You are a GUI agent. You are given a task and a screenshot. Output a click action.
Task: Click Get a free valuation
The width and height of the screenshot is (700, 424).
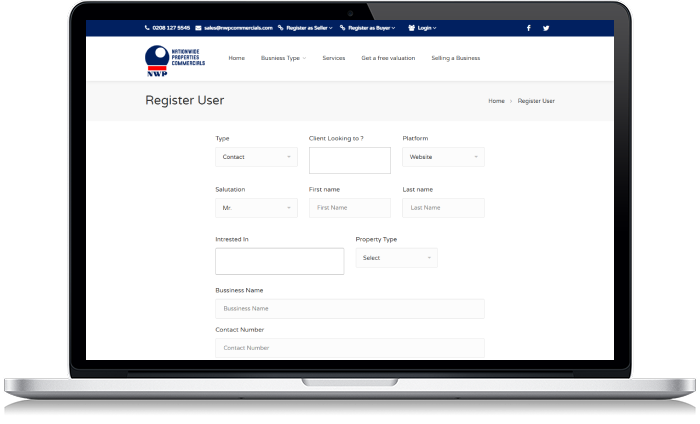click(x=387, y=58)
